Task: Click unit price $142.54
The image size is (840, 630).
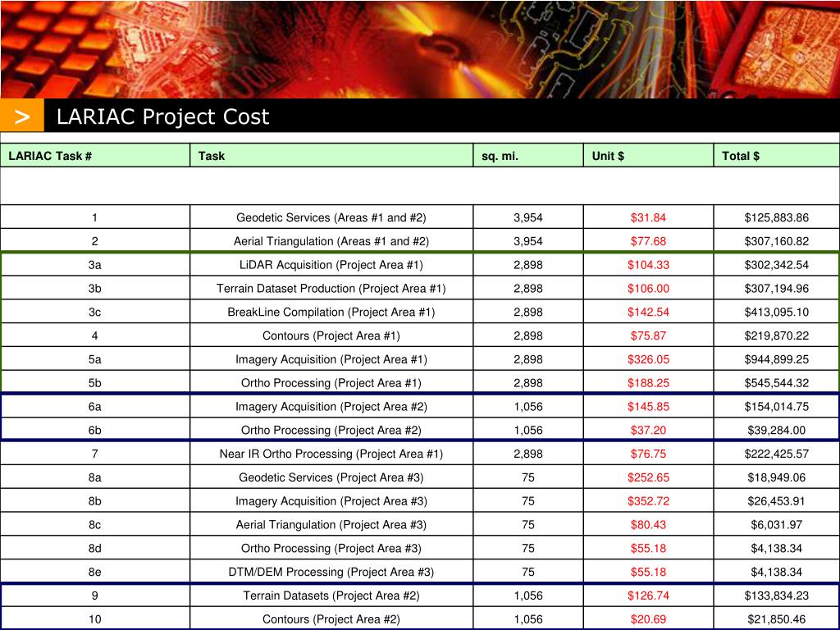Action: point(648,312)
